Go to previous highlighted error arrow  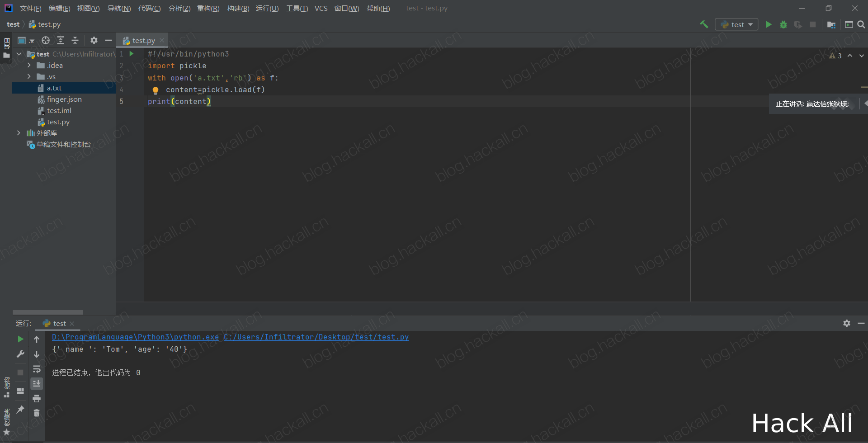[850, 56]
